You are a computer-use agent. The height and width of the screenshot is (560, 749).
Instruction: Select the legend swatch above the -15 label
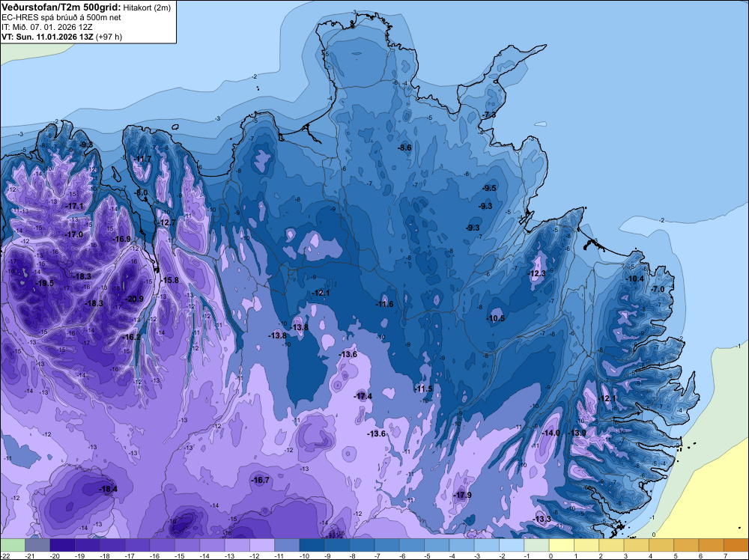187,545
